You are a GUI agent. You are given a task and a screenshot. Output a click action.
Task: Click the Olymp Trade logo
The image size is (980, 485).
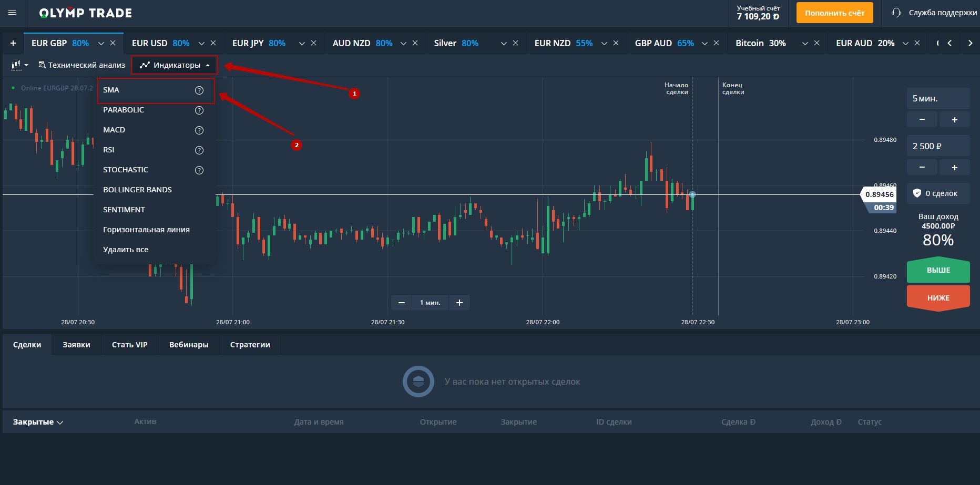tap(85, 13)
